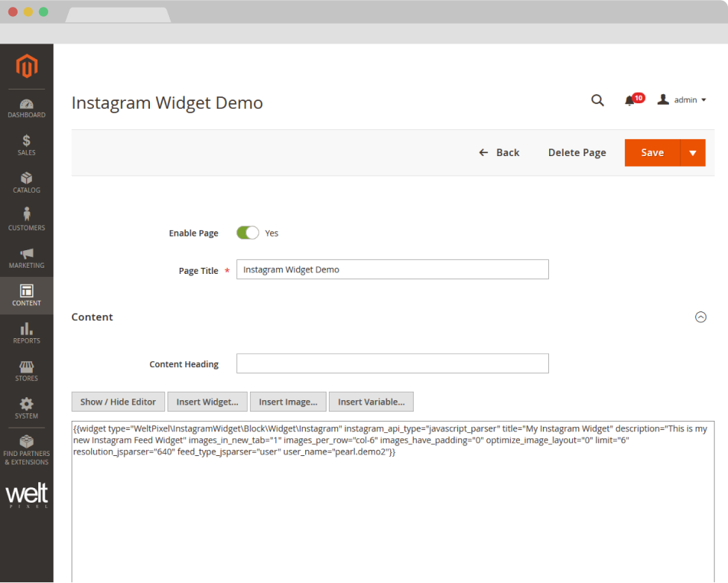
Task: Disable the Enable Page toggle
Action: (x=248, y=233)
